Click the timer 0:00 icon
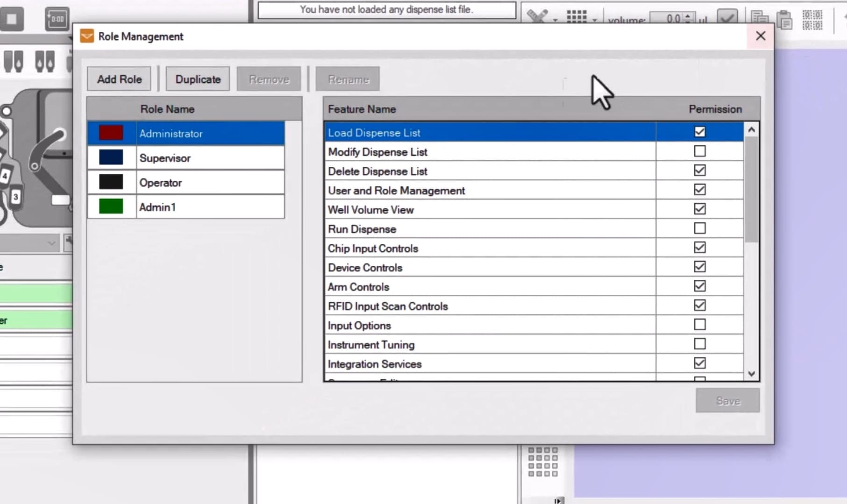 pos(57,19)
